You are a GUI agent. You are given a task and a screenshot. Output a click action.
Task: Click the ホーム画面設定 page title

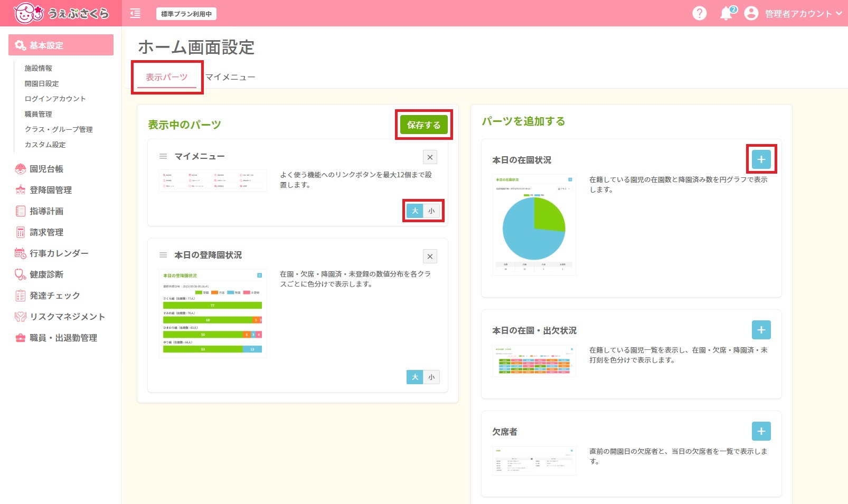click(196, 47)
